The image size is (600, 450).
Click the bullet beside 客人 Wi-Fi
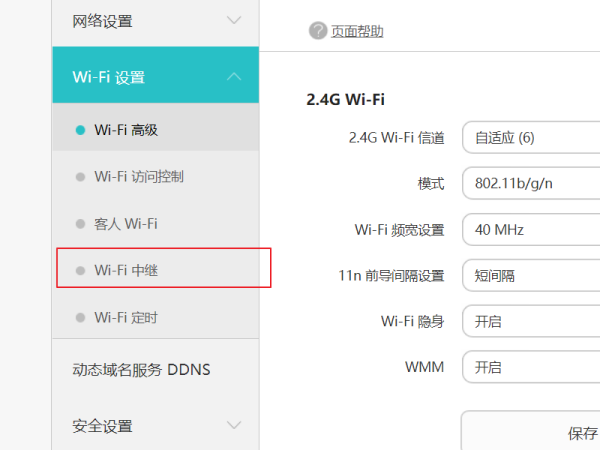(x=80, y=223)
